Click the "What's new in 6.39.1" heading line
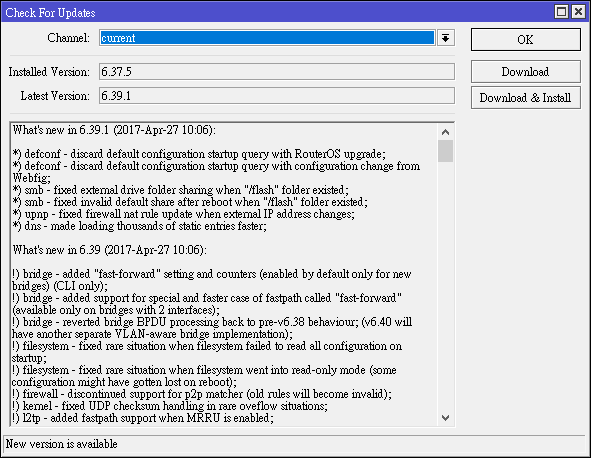This screenshot has width=591, height=458. [x=114, y=130]
